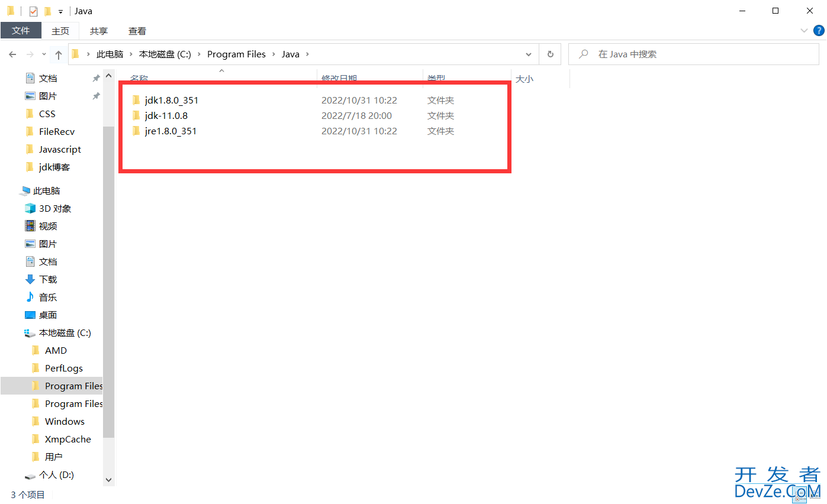The height and width of the screenshot is (504, 827).
Task: Open jdk博客 folder in sidebar
Action: [x=54, y=167]
